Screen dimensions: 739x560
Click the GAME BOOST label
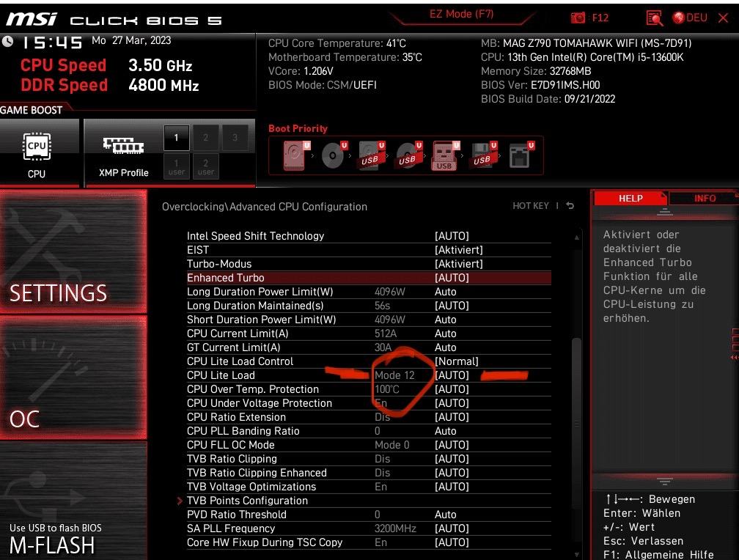click(31, 110)
